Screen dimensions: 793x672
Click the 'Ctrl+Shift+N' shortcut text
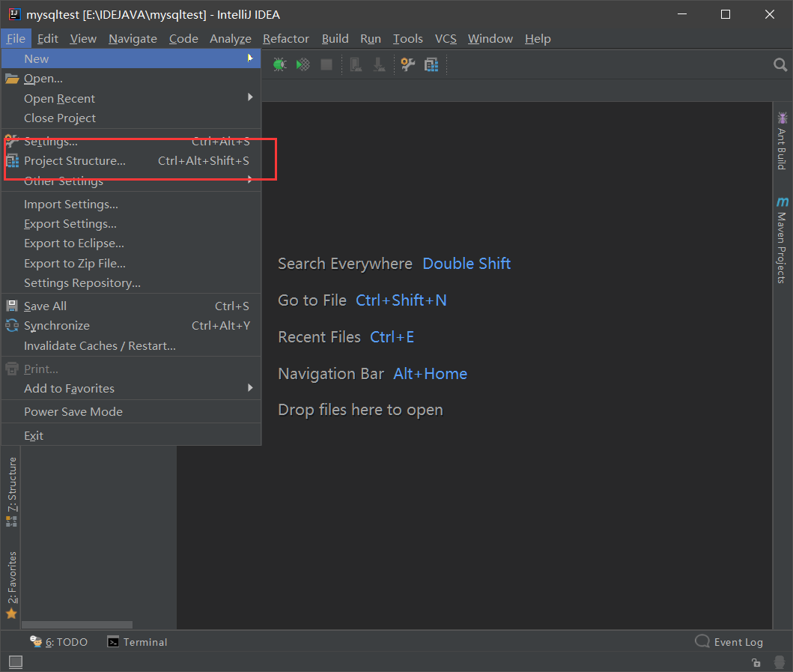(401, 300)
